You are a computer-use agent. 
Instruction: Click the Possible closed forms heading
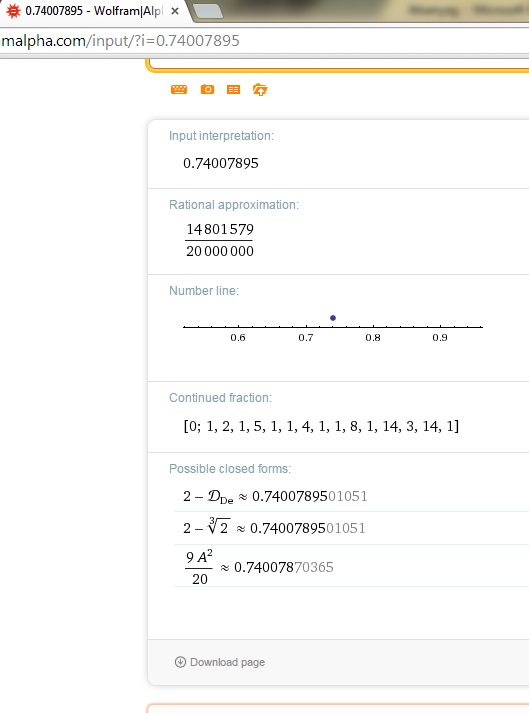(x=230, y=469)
